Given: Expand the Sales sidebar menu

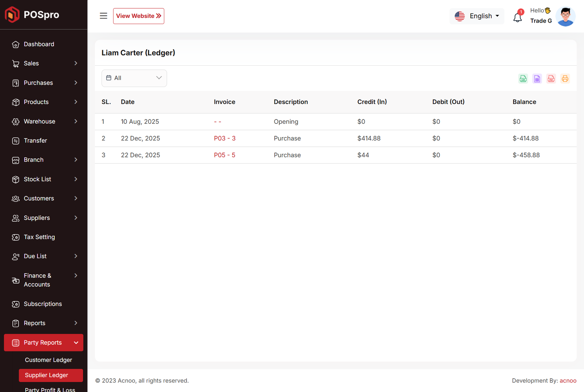Looking at the screenshot, I should click(44, 64).
